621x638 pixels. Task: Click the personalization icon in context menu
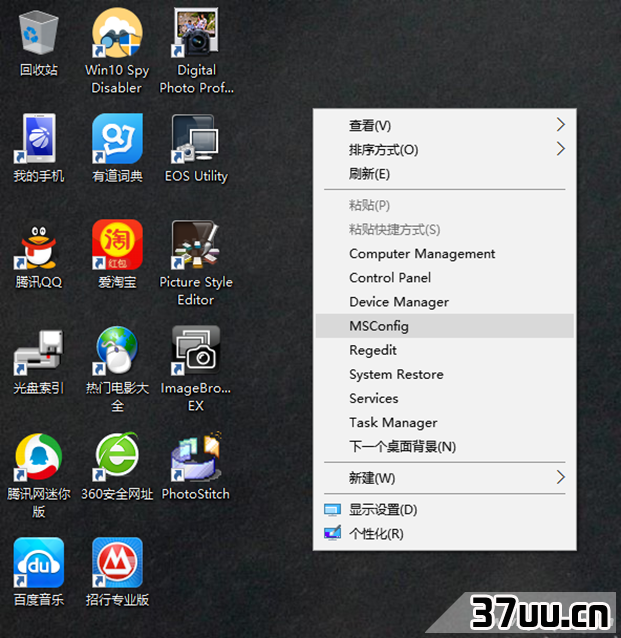click(x=332, y=533)
